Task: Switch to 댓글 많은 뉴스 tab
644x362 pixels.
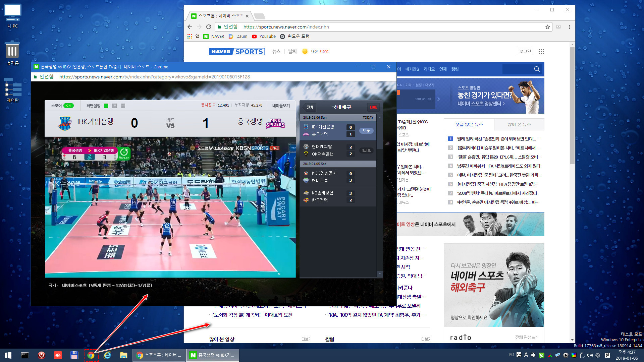Action: click(469, 124)
